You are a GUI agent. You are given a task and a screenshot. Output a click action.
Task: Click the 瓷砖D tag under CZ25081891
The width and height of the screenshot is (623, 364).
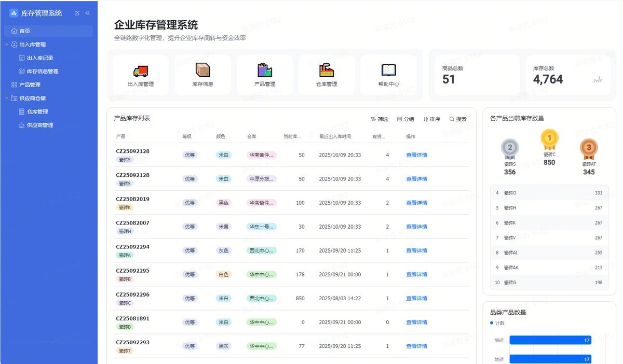tap(125, 327)
